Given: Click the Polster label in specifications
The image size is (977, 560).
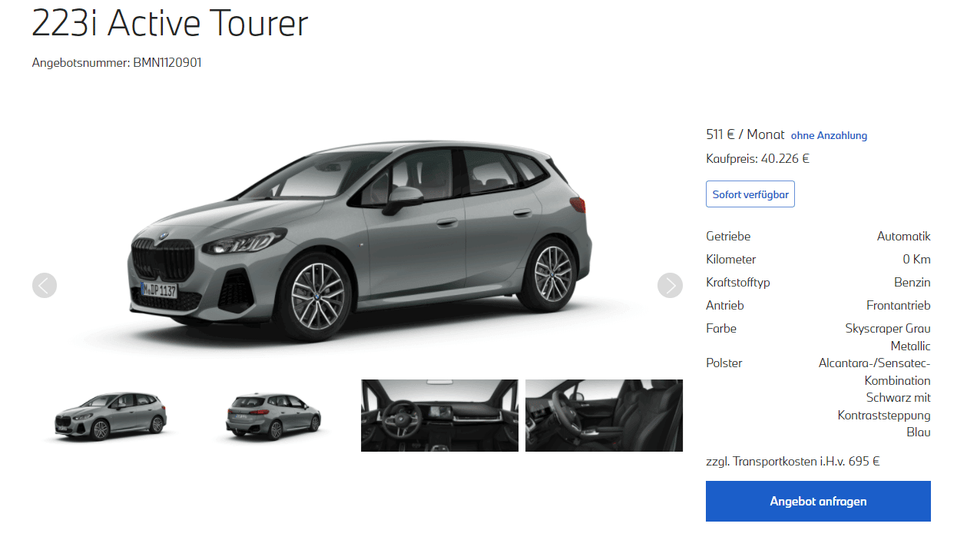Looking at the screenshot, I should [724, 363].
